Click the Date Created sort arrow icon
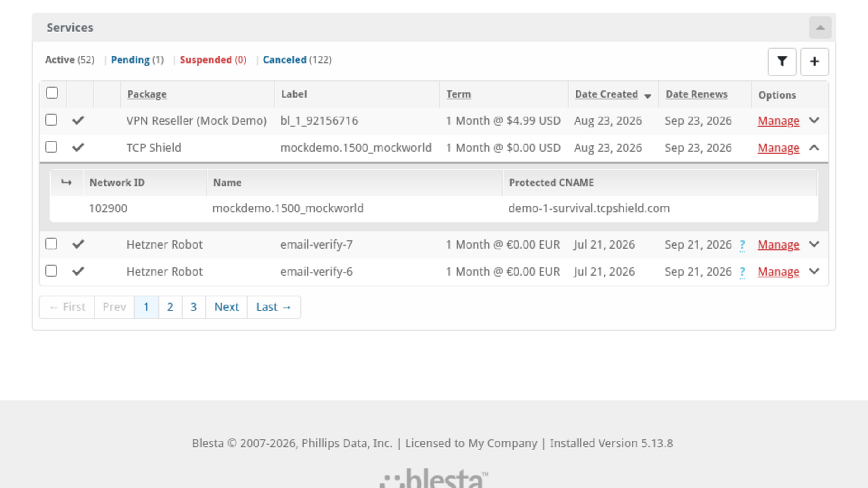This screenshot has width=868, height=488. point(647,96)
